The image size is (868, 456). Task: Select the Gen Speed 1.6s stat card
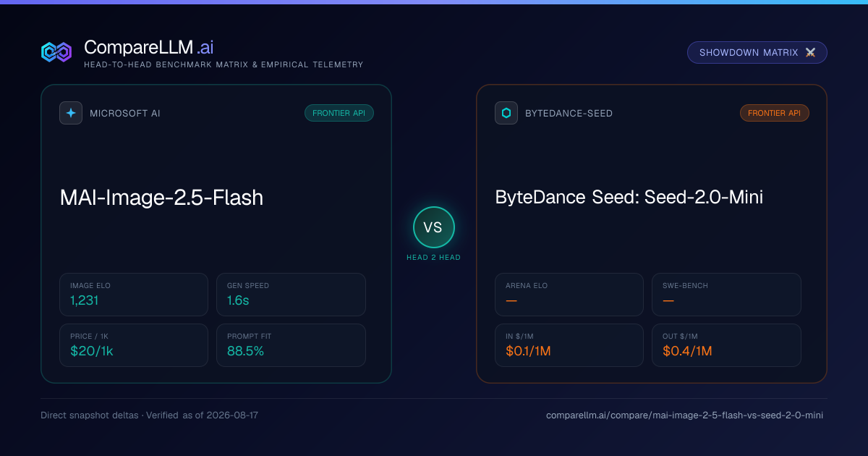pyautogui.click(x=291, y=295)
